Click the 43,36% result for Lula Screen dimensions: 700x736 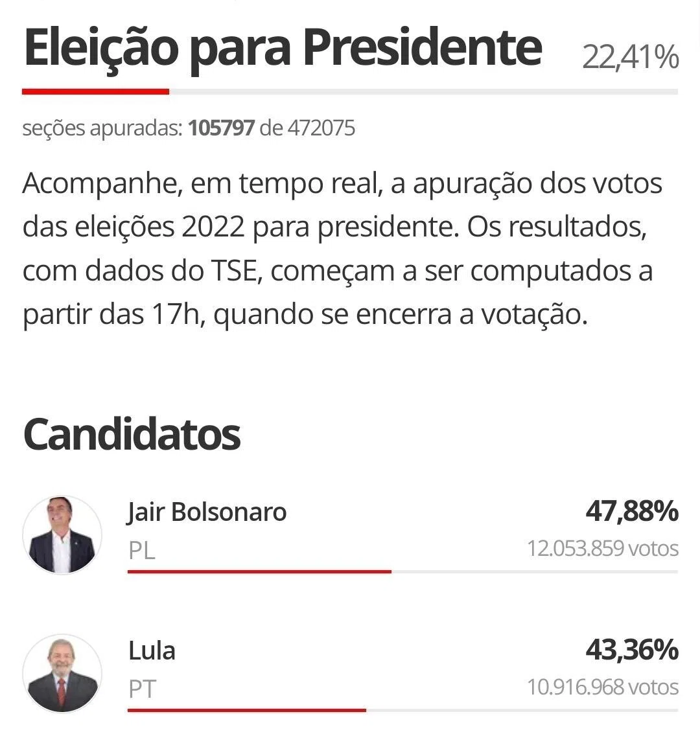[x=632, y=650]
